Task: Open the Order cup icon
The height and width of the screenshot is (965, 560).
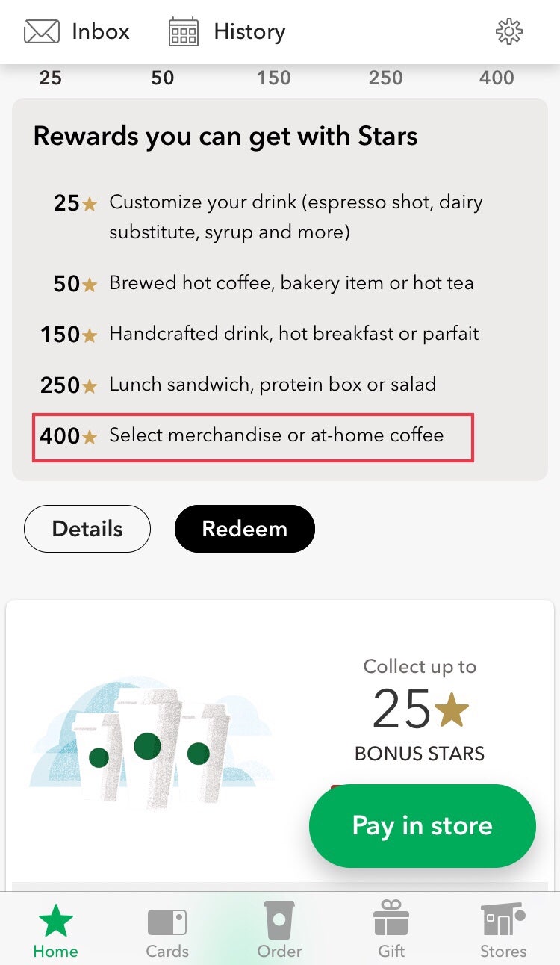Action: (x=279, y=920)
